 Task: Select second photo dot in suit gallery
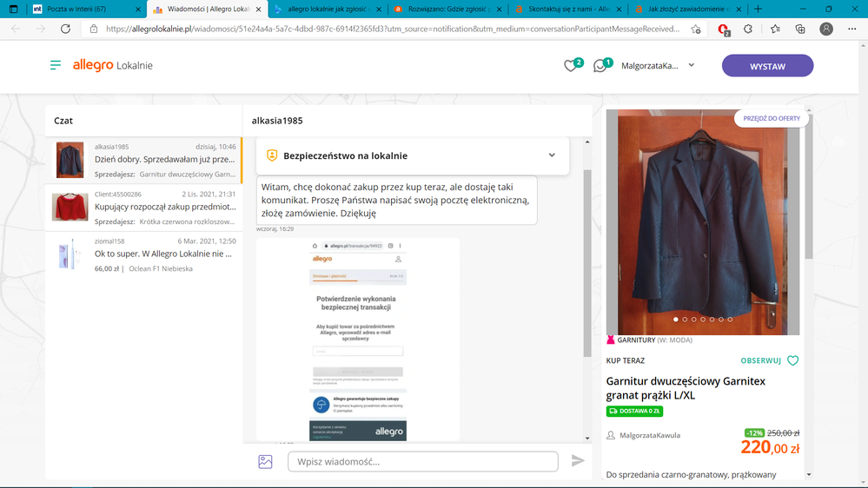685,320
